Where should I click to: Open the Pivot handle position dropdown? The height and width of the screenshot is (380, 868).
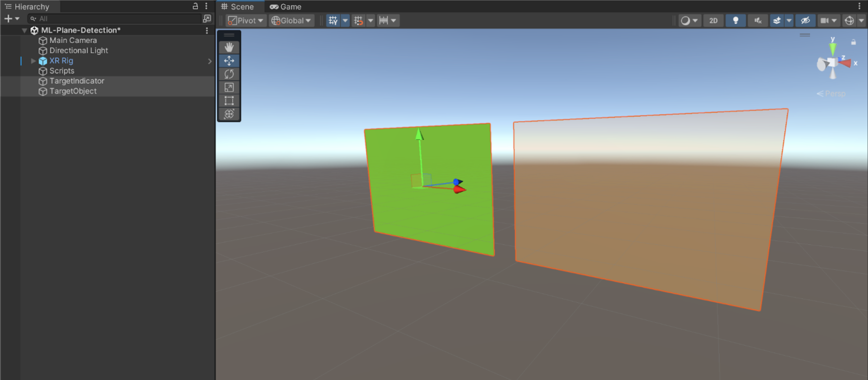(246, 21)
